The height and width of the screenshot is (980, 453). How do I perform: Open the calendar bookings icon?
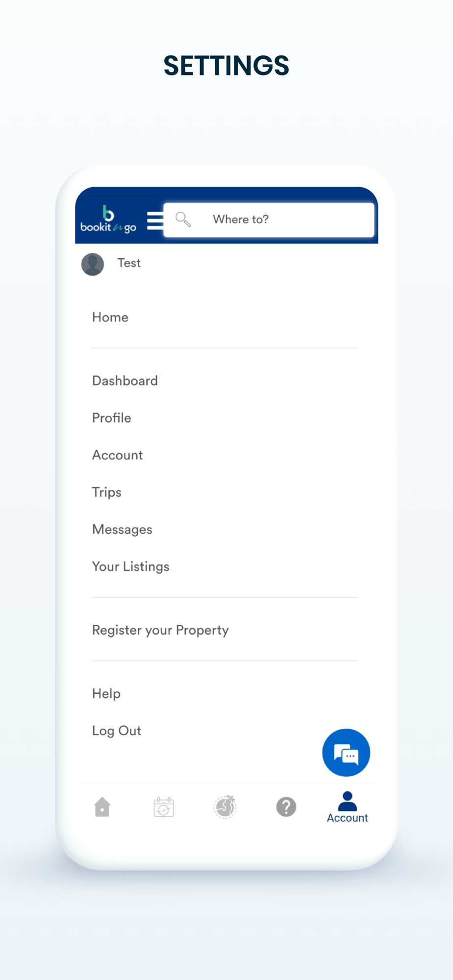click(x=164, y=807)
